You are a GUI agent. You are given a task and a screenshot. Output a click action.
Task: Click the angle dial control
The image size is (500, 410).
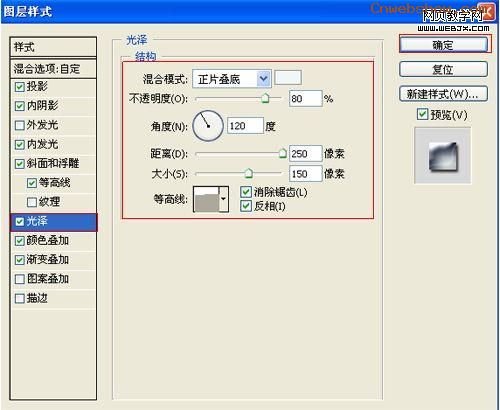208,126
